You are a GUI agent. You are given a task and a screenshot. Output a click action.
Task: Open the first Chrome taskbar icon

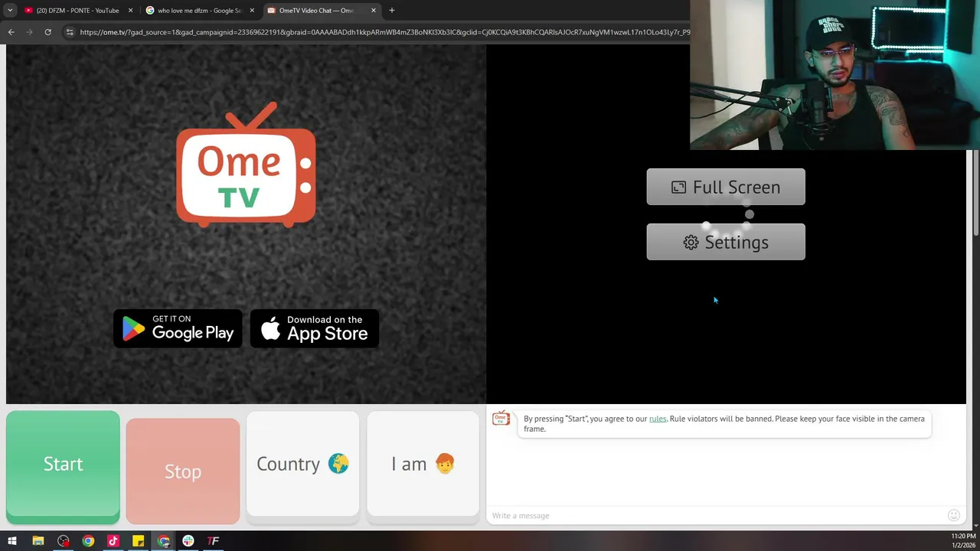88,541
